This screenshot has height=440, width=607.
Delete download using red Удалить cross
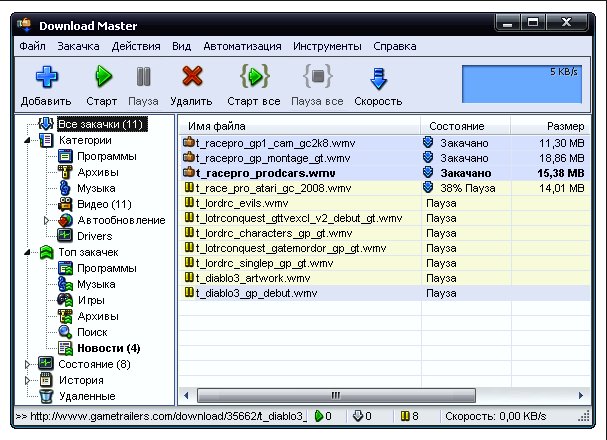coord(192,76)
